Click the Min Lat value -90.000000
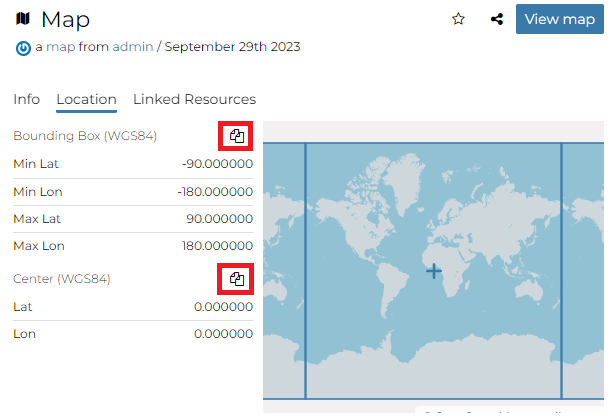 (x=217, y=164)
